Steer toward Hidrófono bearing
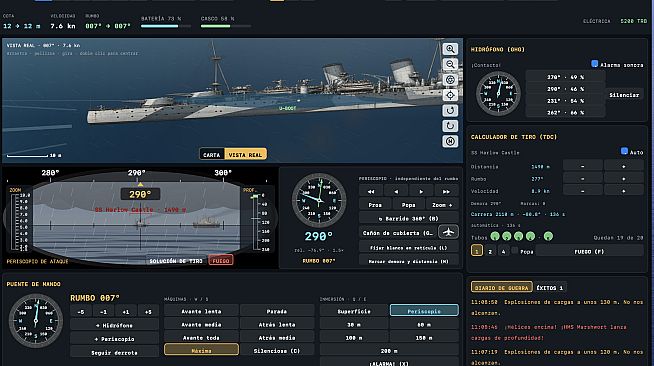Screen dimensions: 654x366 (x=114, y=325)
